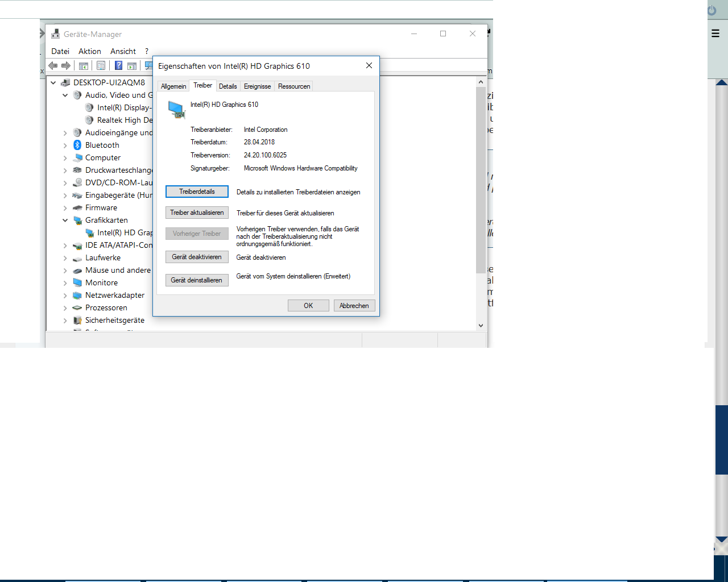This screenshot has height=582, width=728.
Task: Select the DESKTOP-UI2AQM8 computer icon
Action: 65,82
